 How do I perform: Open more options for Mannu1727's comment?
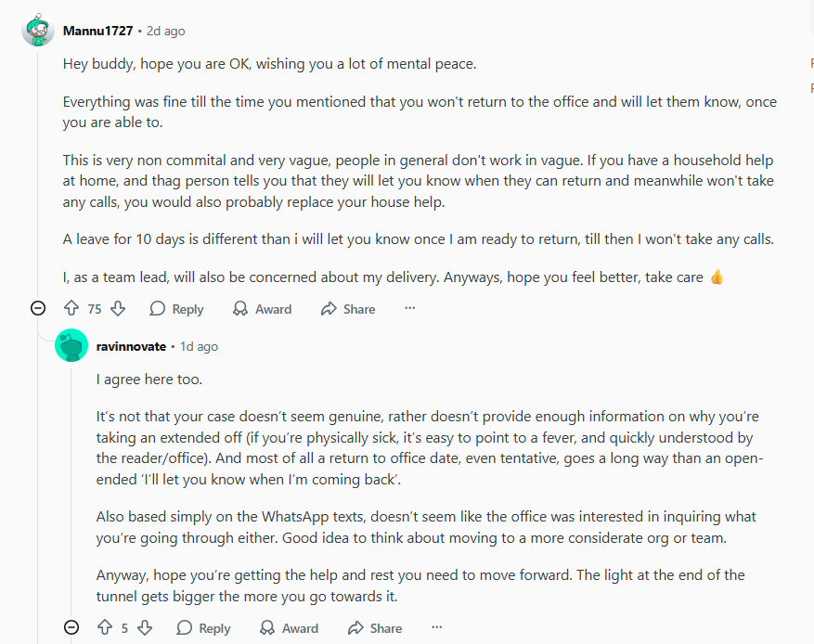click(410, 309)
